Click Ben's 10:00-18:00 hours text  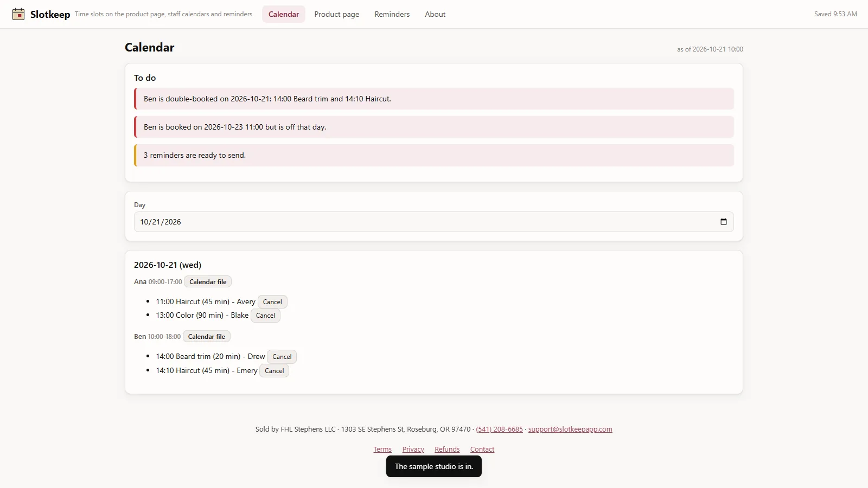[164, 337]
